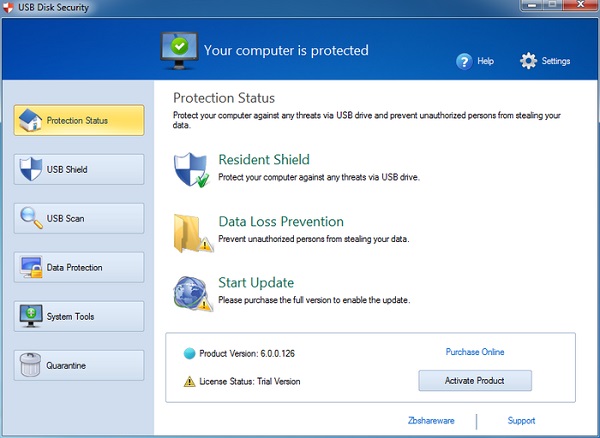Click "Protect your computer against any threats via USB drive." text

(x=319, y=177)
